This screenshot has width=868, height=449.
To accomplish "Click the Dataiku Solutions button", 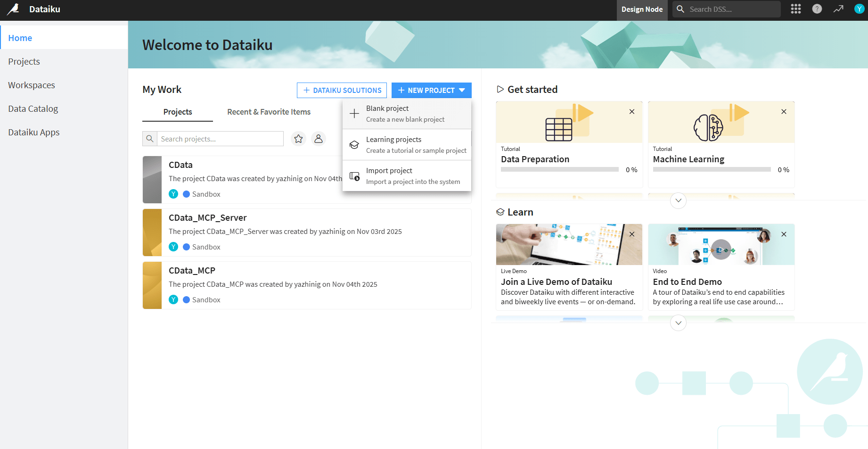I will point(342,90).
